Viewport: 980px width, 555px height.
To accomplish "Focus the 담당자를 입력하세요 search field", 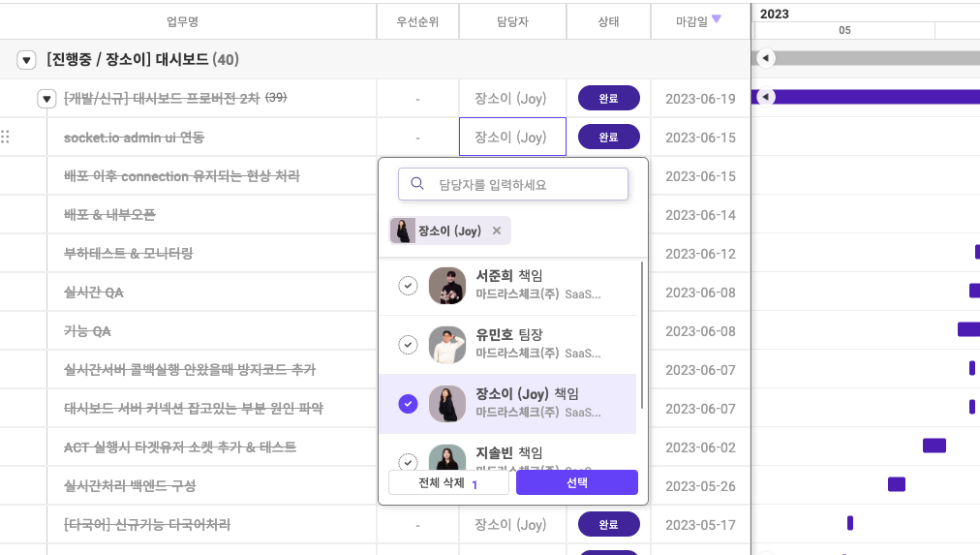I will pyautogui.click(x=513, y=184).
